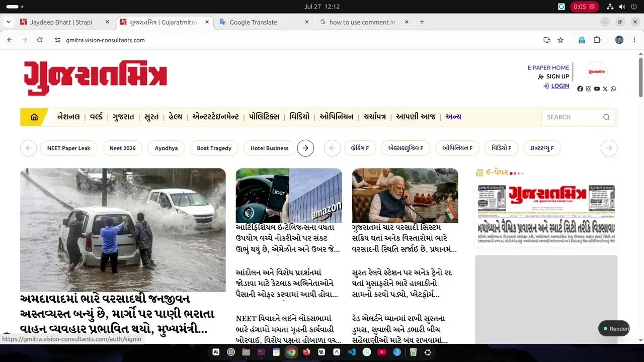Viewport: 644px width, 362px height.
Task: Open the સુરત section in the navbar
Action: click(x=151, y=117)
